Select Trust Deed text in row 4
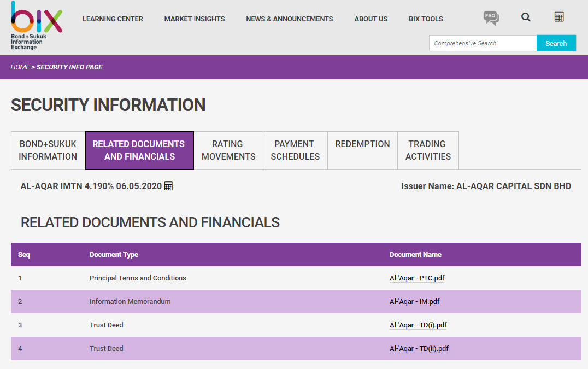This screenshot has width=588, height=369. pyautogui.click(x=106, y=348)
